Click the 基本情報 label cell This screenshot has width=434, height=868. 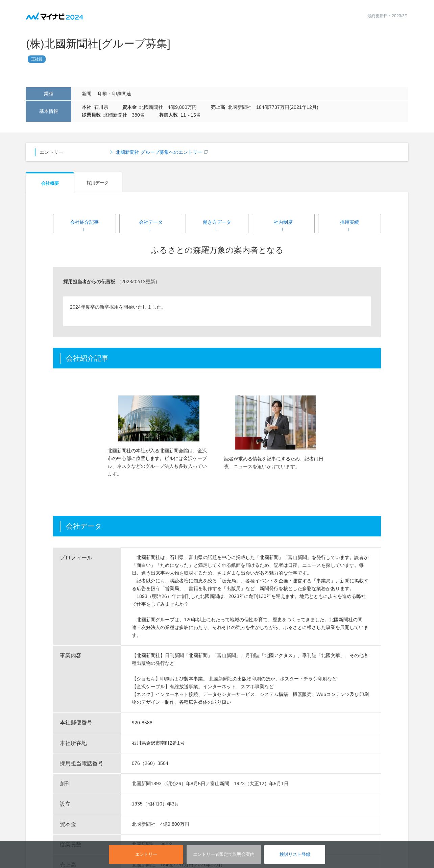tap(48, 111)
